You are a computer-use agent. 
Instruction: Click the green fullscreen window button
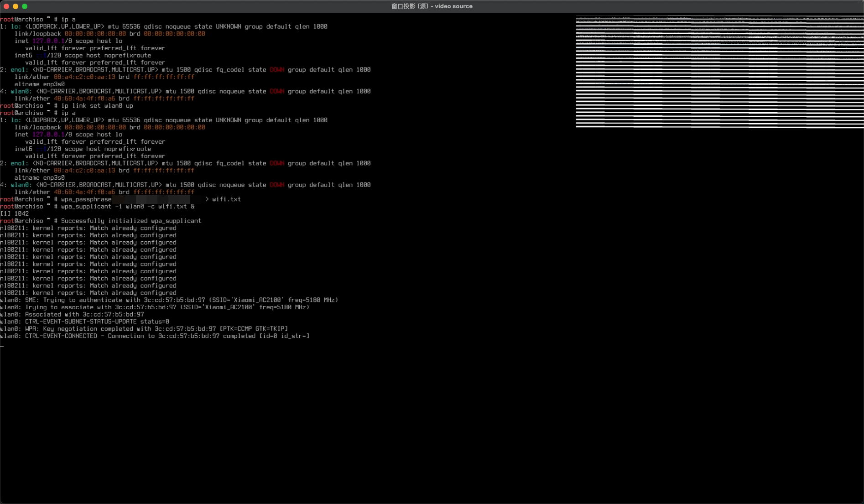[x=25, y=6]
